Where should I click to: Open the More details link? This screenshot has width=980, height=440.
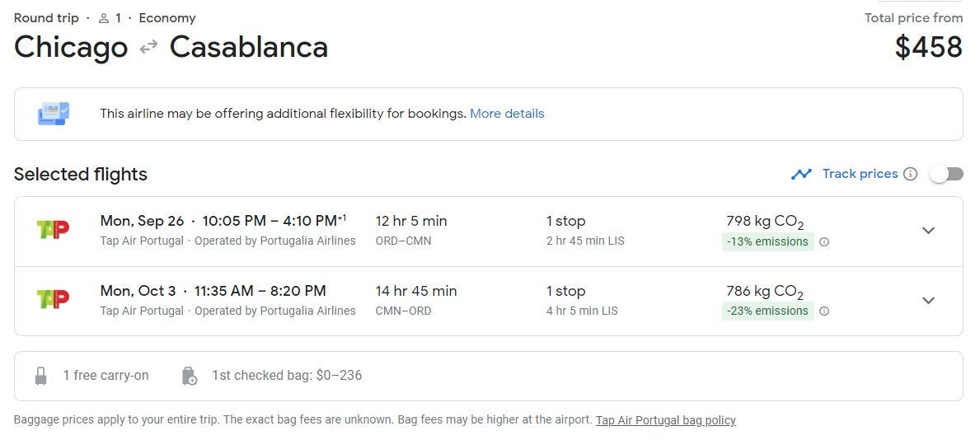(507, 114)
